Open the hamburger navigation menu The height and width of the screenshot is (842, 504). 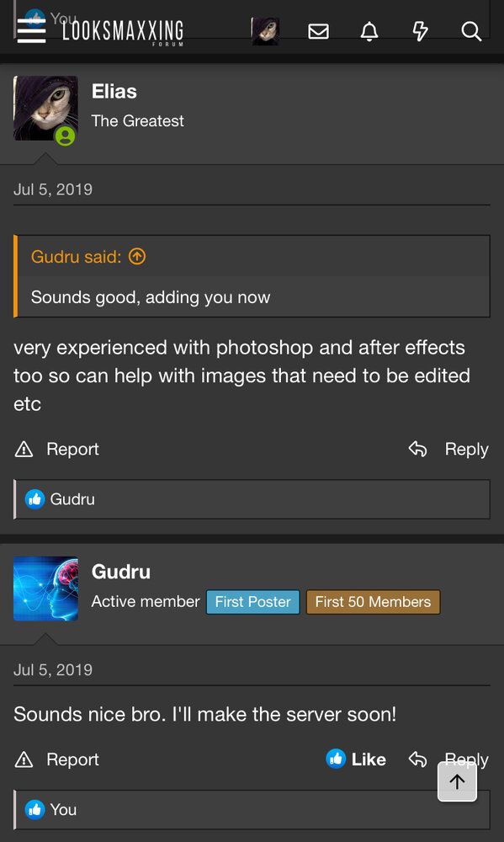click(31, 31)
